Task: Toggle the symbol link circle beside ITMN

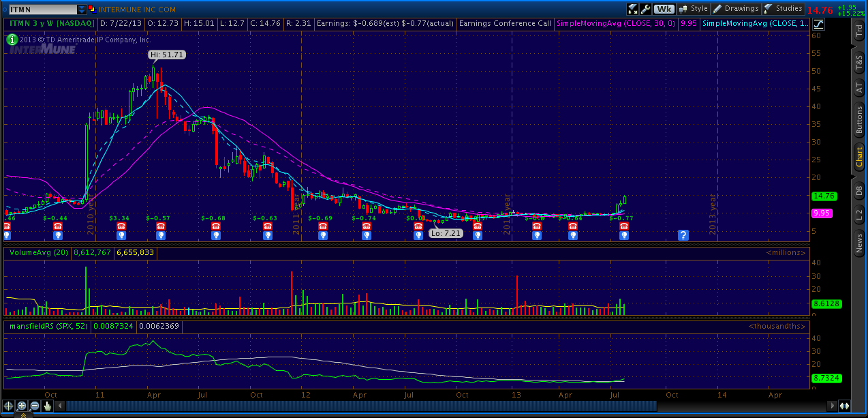Action: [6, 10]
